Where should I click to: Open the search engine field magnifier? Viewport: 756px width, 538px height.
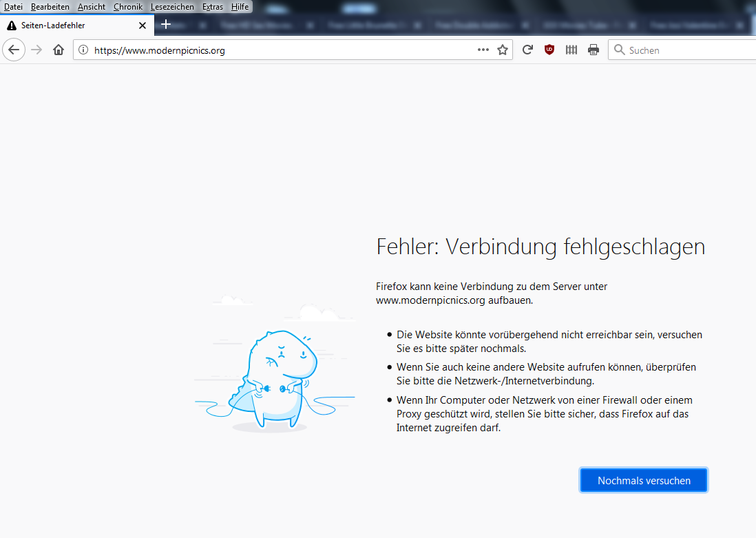(x=619, y=50)
